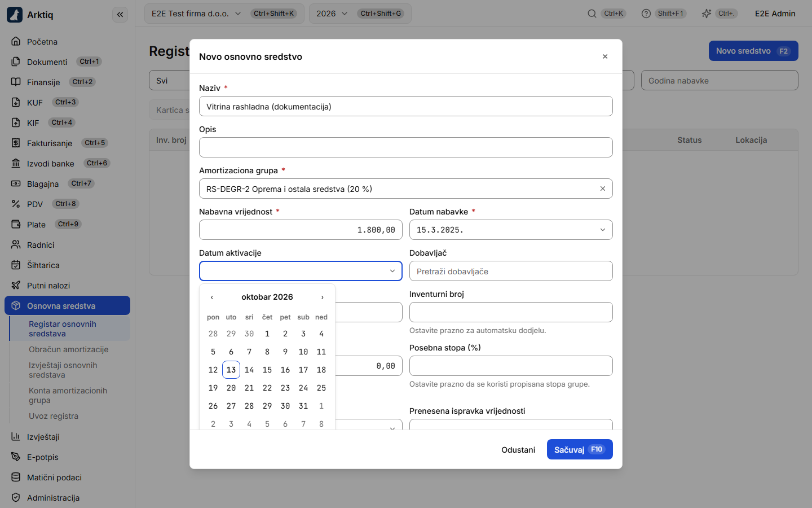
Task: Open the search magnifier icon
Action: coord(592,14)
